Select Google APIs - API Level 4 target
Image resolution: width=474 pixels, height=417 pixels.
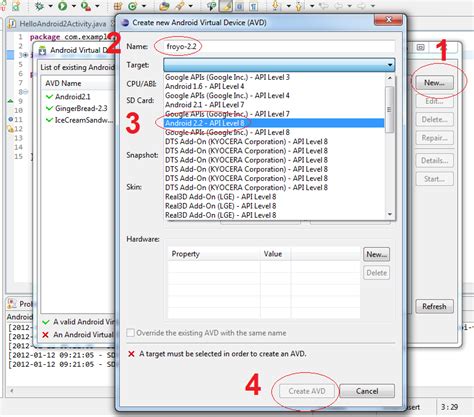click(274, 95)
